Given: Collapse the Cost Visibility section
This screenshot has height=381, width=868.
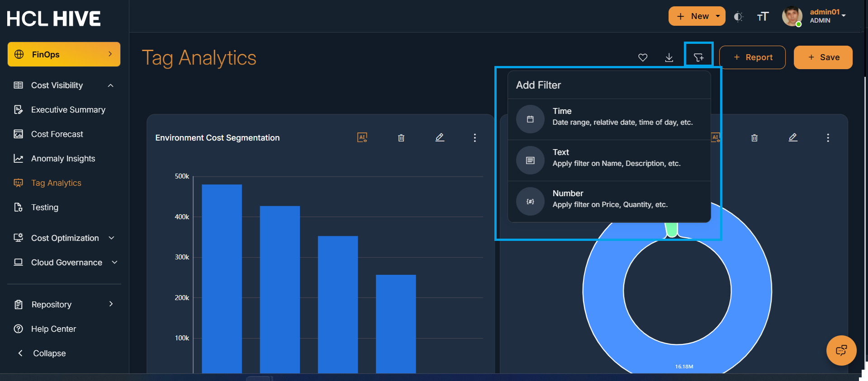Looking at the screenshot, I should 110,85.
